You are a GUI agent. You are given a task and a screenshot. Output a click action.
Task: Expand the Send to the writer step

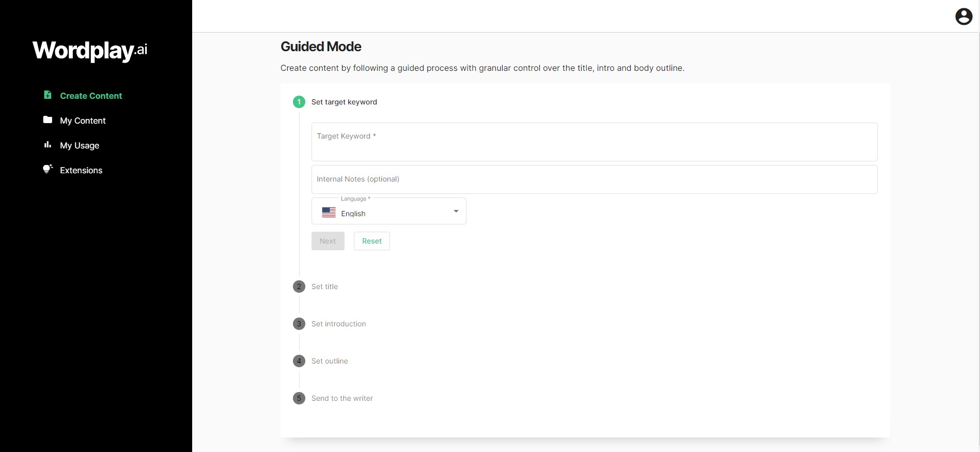coord(341,398)
